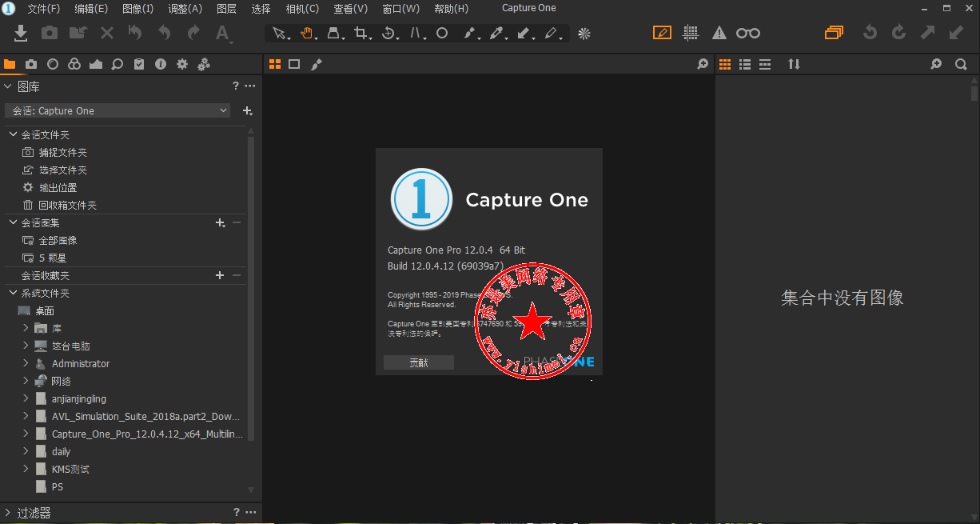The height and width of the screenshot is (524, 980).
Task: Open the Details magnifier tool tab
Action: [x=118, y=64]
